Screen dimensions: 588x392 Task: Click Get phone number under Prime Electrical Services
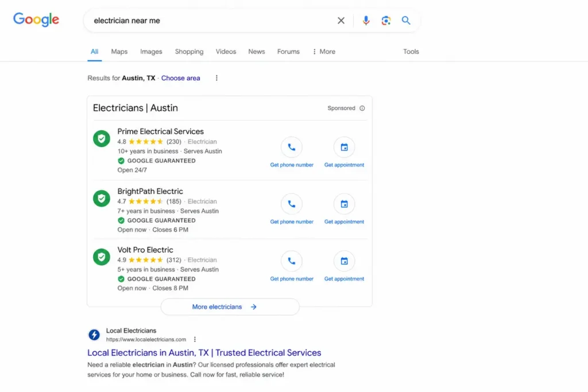[291, 165]
